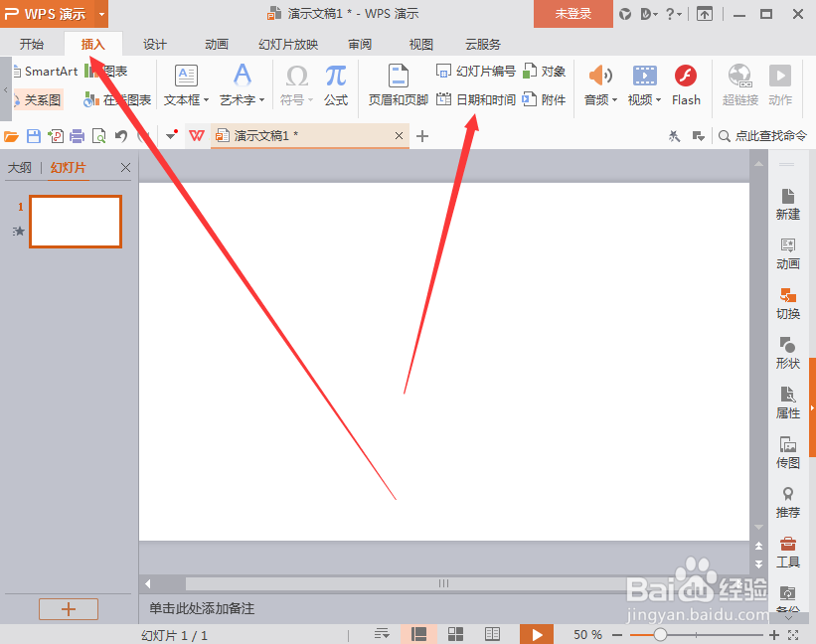Open the 云服务 ribbon tab
This screenshot has width=816, height=644.
[483, 44]
